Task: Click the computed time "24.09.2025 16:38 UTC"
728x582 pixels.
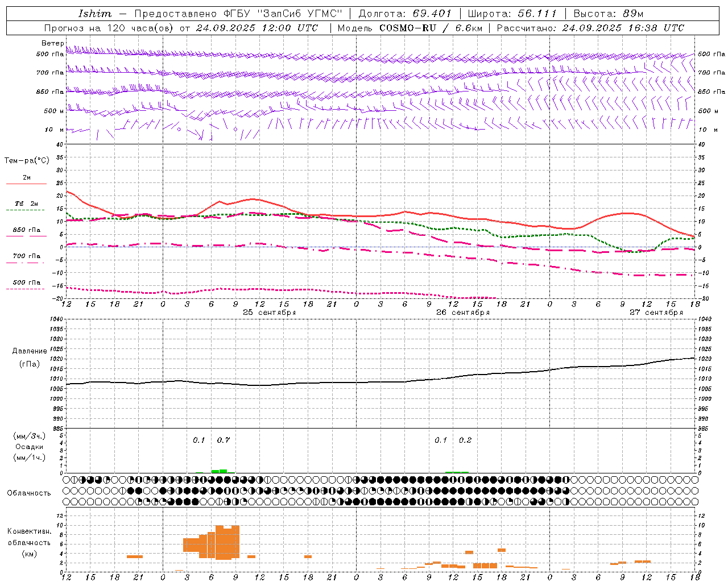Action: tap(623, 28)
